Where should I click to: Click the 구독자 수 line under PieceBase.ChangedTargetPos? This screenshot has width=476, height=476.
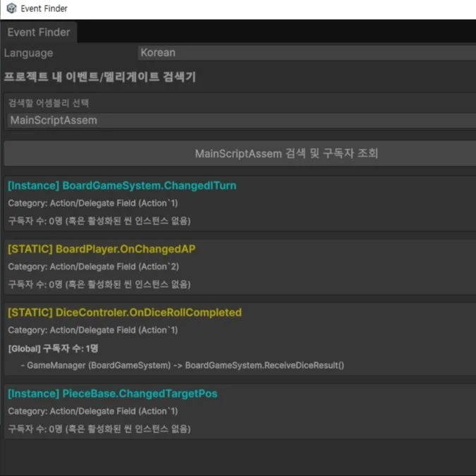click(x=99, y=429)
